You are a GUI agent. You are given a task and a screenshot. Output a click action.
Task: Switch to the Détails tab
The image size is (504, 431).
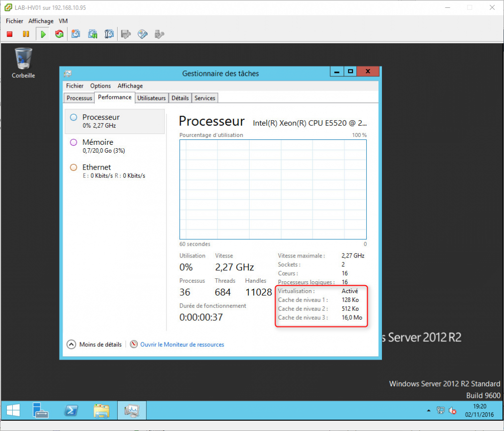pos(180,98)
